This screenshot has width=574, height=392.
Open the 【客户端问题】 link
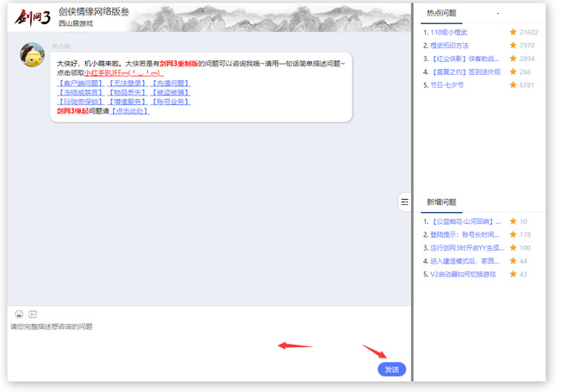[79, 84]
